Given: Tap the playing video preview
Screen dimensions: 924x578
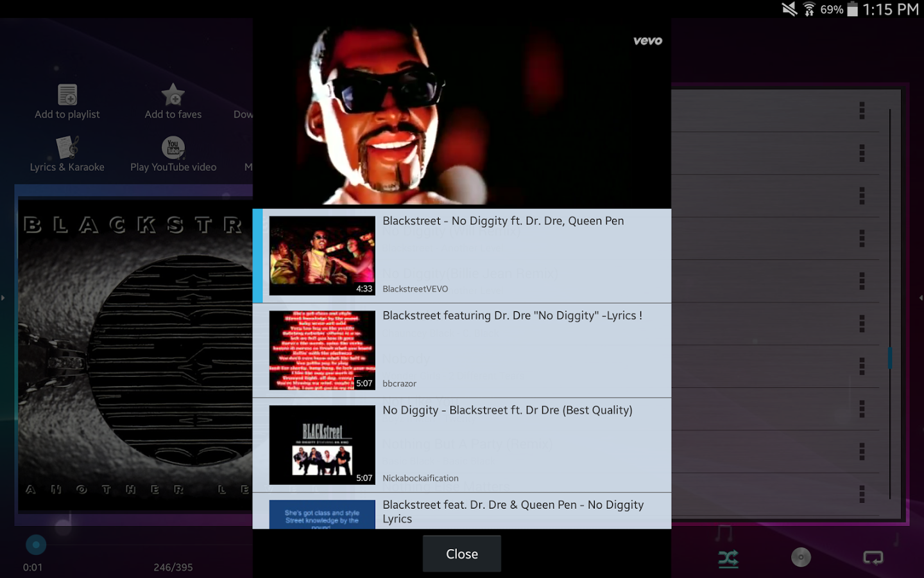Looking at the screenshot, I should [462, 112].
